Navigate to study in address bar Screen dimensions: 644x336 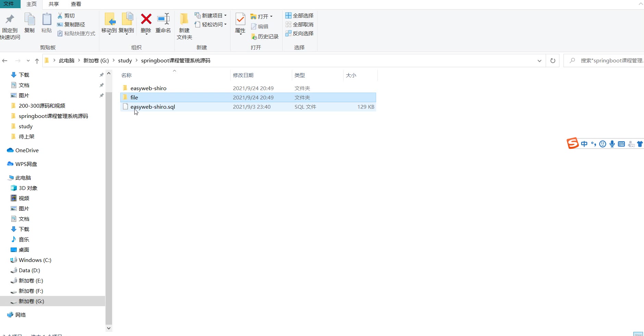(x=125, y=60)
